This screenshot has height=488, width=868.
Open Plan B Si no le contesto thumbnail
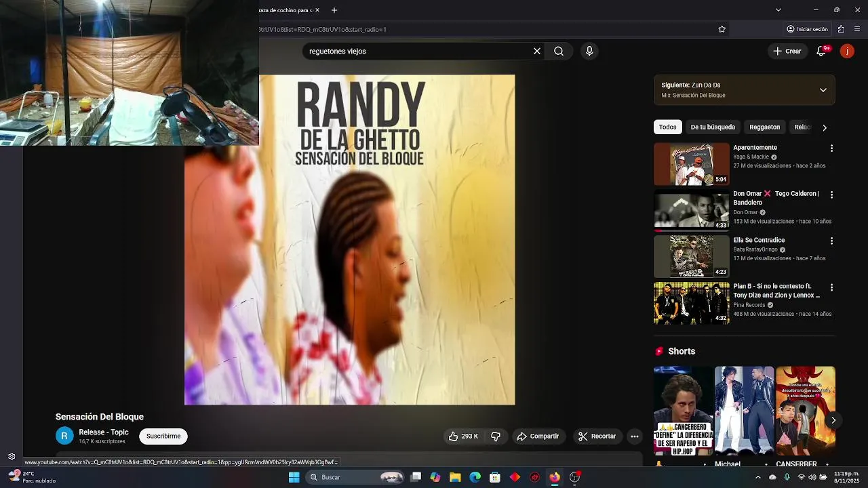[691, 303]
